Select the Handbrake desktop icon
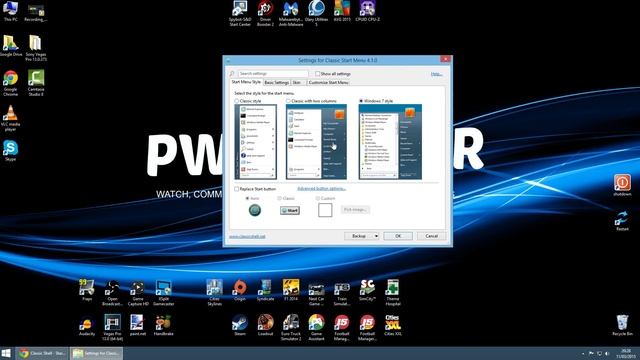This screenshot has width=640, height=360. point(163,325)
